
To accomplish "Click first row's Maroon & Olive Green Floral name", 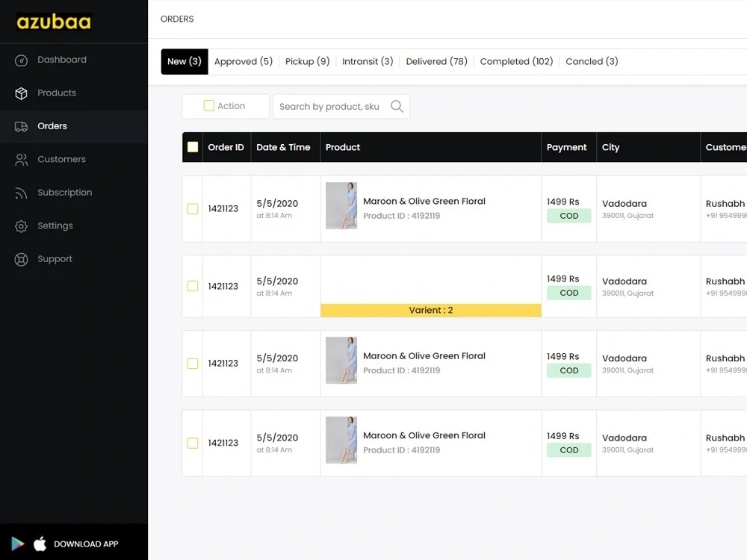I will pos(424,202).
